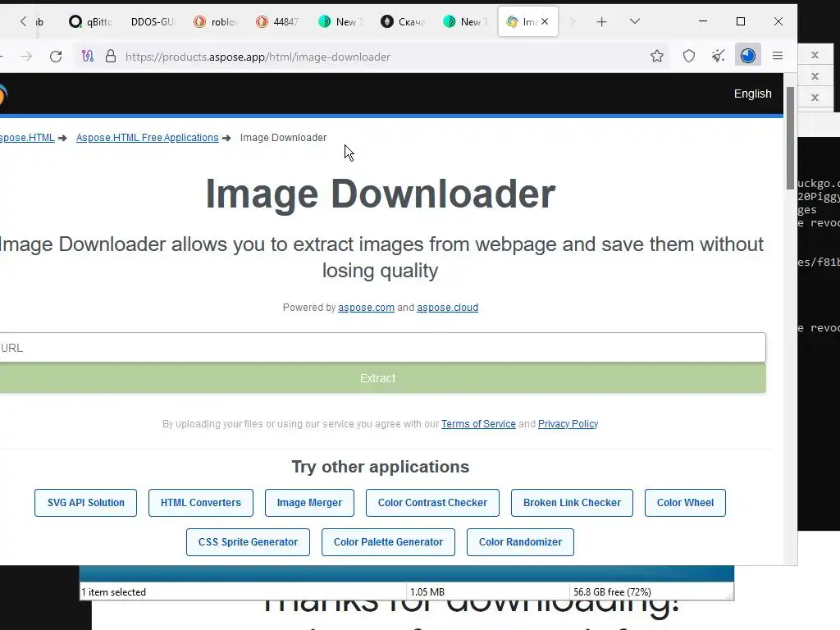Expand the list all tabs chevron
The width and height of the screenshot is (840, 630).
click(635, 21)
